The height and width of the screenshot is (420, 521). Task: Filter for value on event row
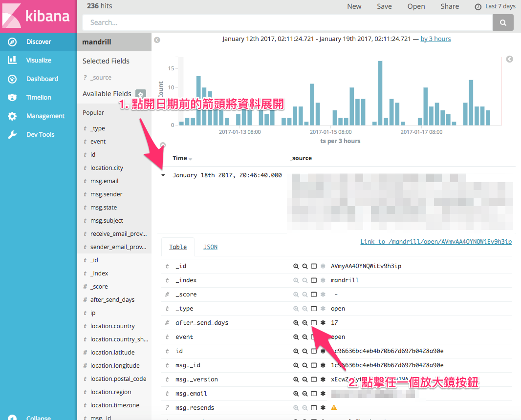[296, 337]
